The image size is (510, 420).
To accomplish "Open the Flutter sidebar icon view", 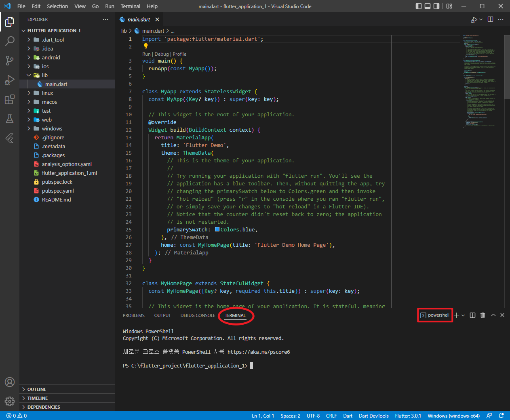I will [x=10, y=138].
